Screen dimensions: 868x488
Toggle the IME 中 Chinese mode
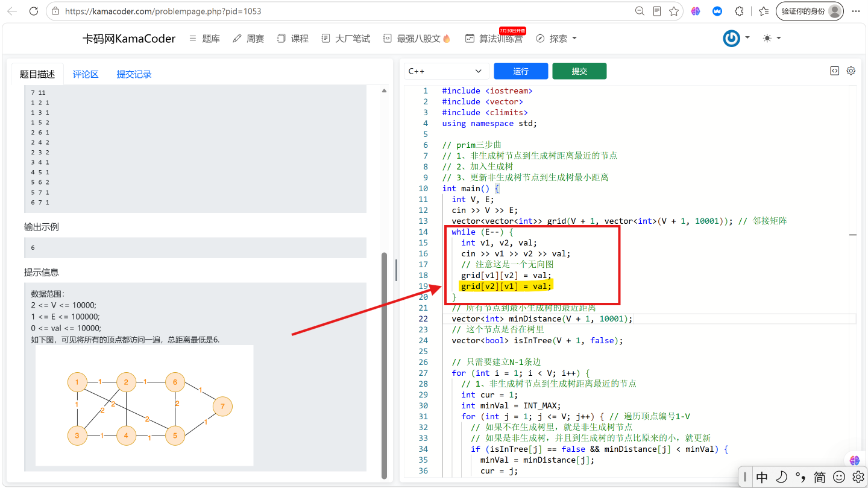coord(762,477)
